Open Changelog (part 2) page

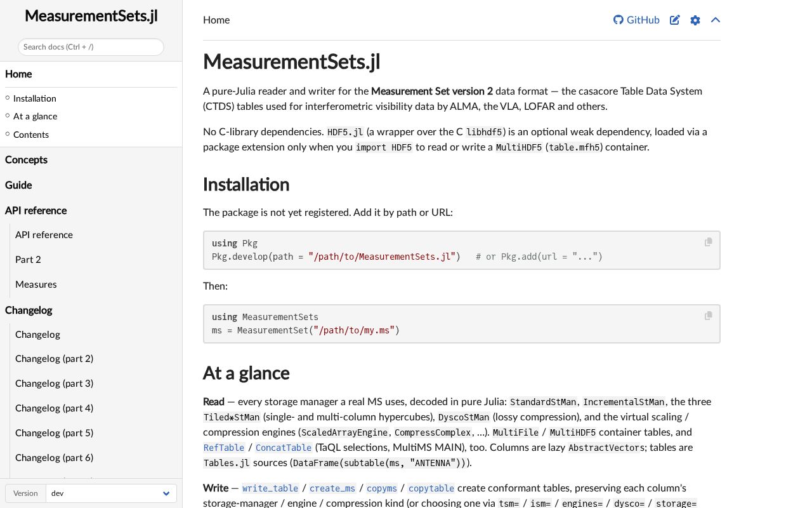pyautogui.click(x=54, y=359)
